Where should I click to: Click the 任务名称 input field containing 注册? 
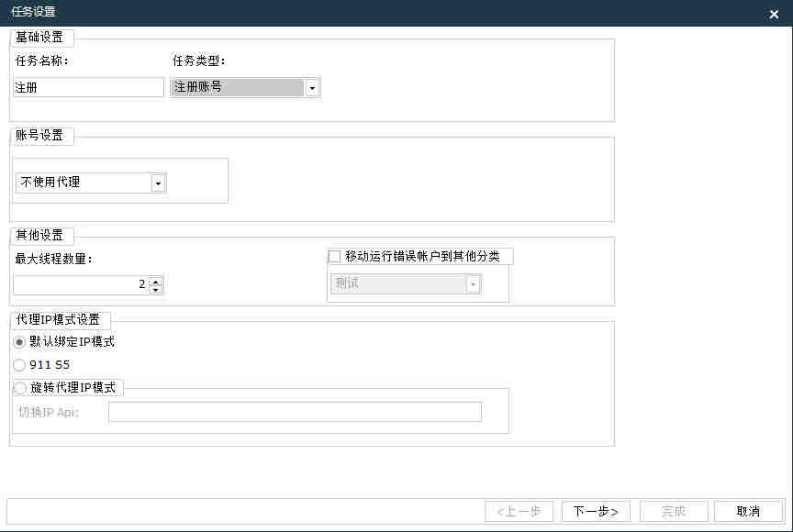[x=88, y=87]
